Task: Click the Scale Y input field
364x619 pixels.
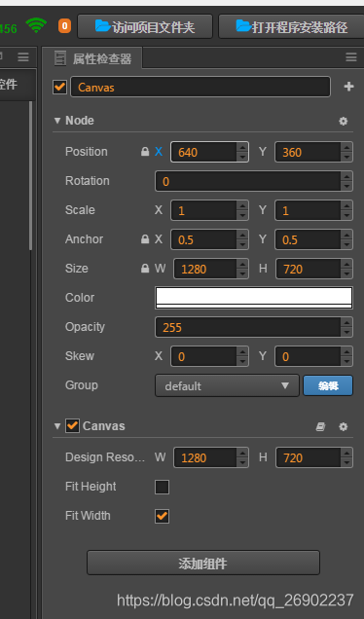Action: point(308,210)
